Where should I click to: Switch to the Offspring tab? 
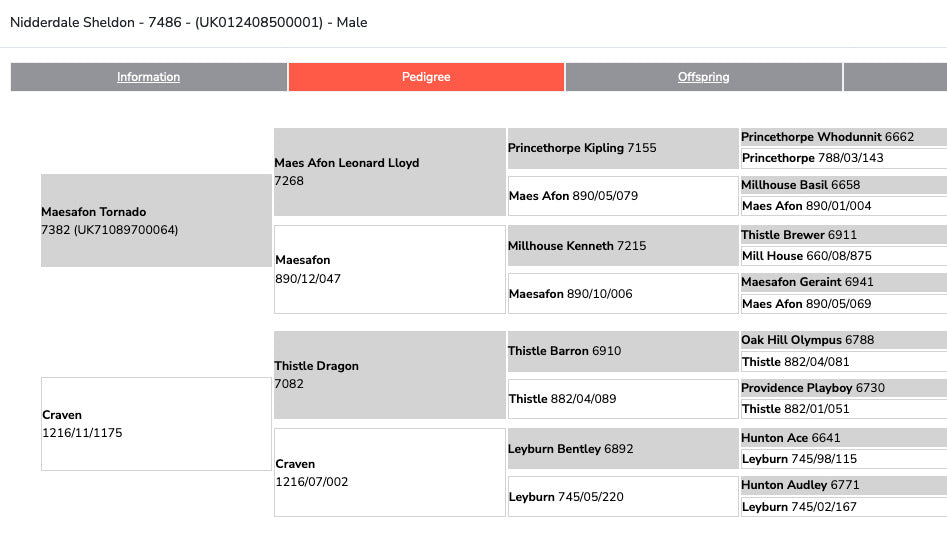[x=703, y=77]
